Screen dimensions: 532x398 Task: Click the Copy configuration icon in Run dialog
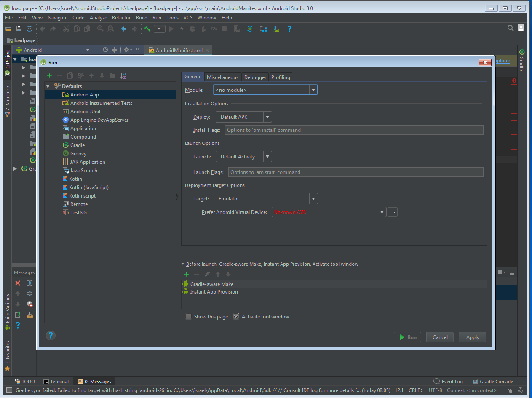[70, 76]
